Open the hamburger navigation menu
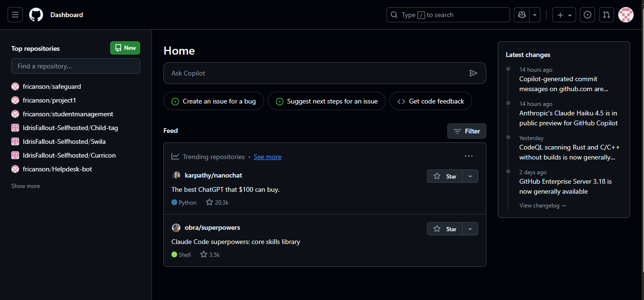Viewport: 644px width, 300px height. point(15,15)
